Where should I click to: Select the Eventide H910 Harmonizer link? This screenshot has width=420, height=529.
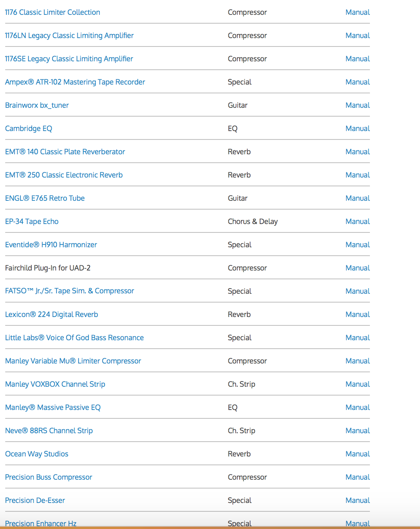click(x=51, y=245)
